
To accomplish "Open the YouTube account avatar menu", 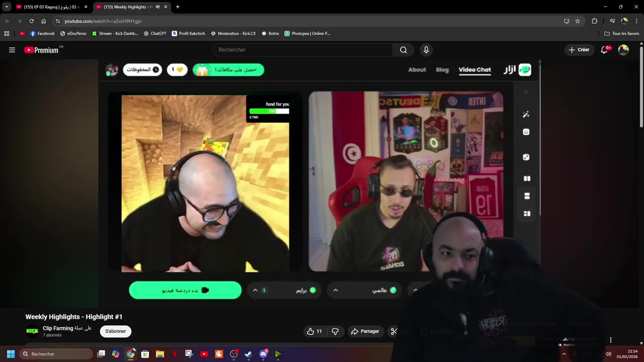I will (x=623, y=50).
